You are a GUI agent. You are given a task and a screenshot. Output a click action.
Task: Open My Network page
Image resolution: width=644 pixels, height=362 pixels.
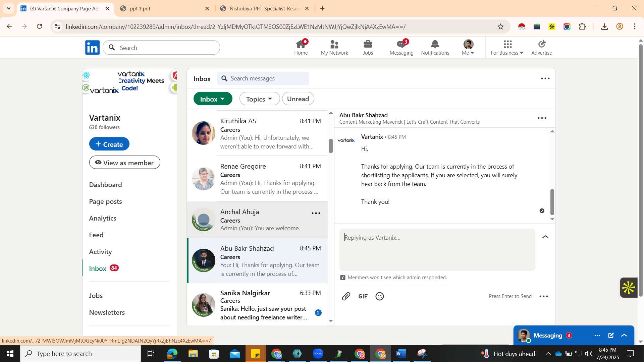coord(334,47)
